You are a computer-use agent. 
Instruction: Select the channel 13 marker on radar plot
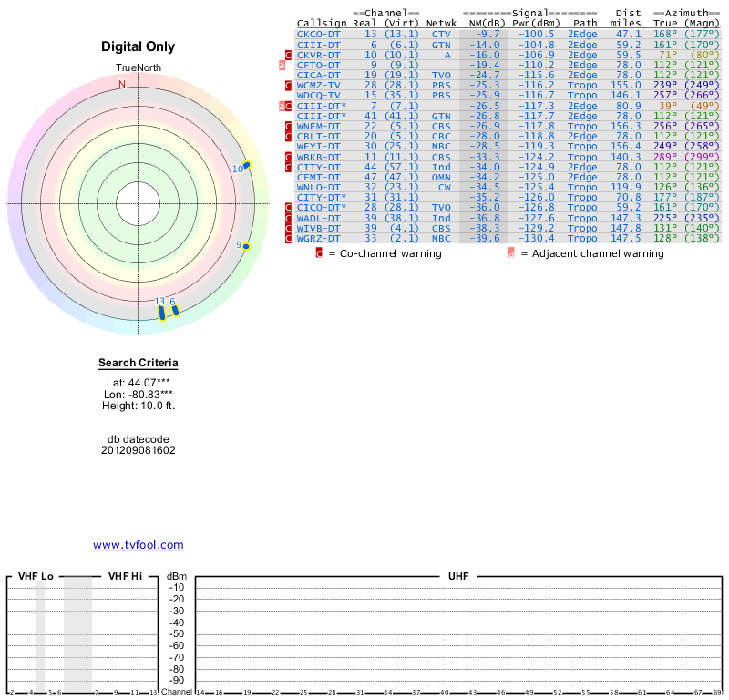(162, 313)
